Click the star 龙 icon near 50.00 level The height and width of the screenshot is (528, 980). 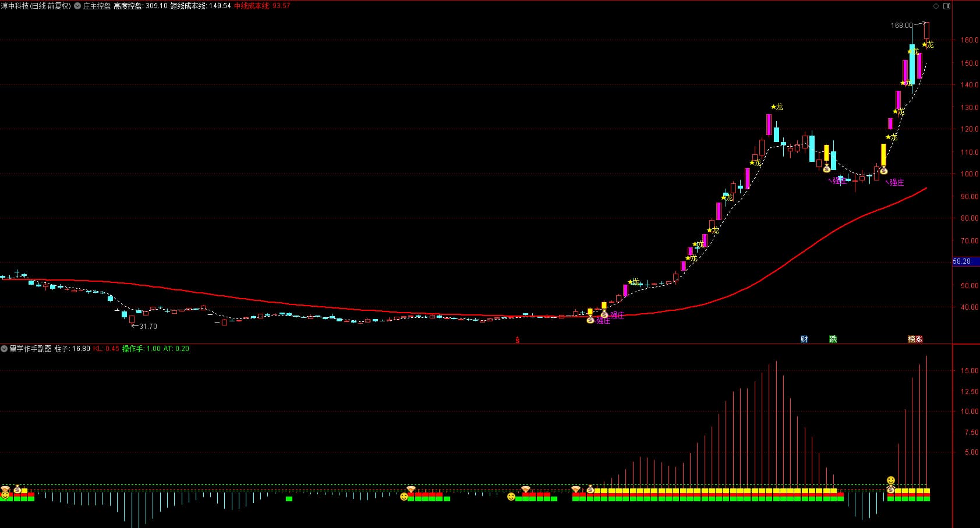click(634, 282)
